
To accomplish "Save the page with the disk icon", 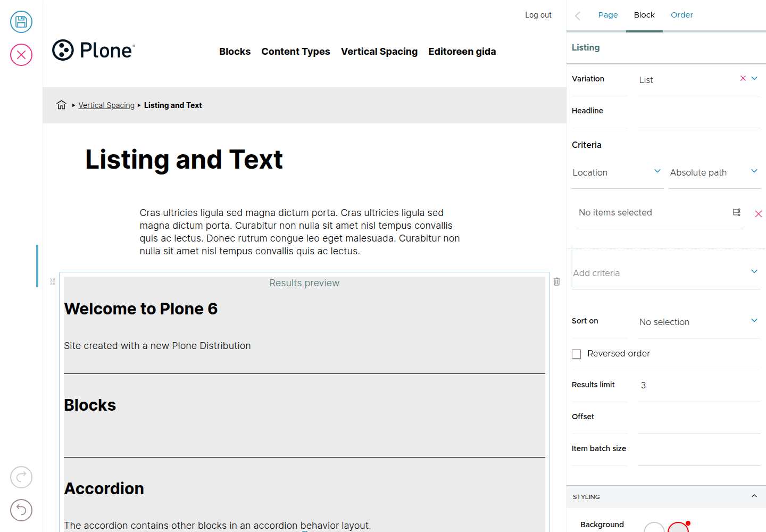I will [x=21, y=22].
